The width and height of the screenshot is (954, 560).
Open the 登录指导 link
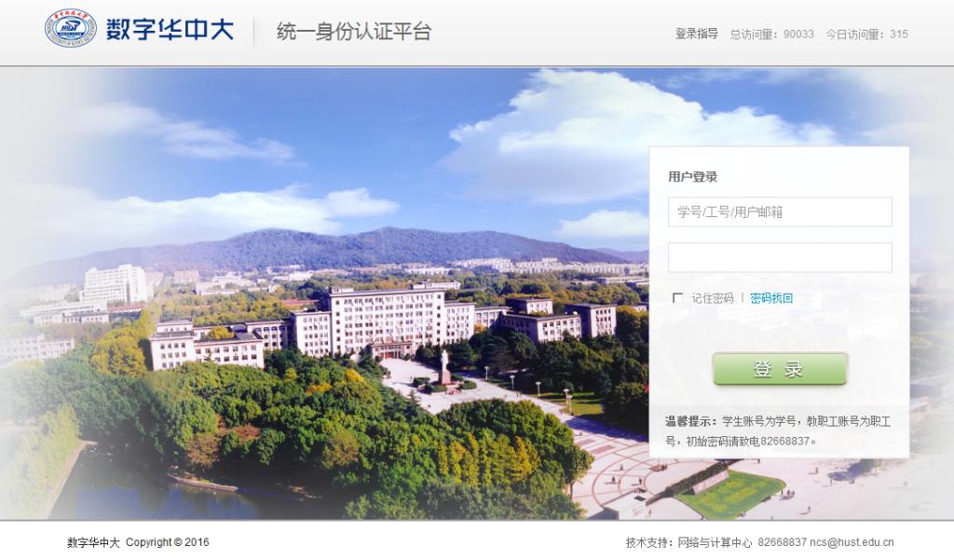pyautogui.click(x=696, y=34)
